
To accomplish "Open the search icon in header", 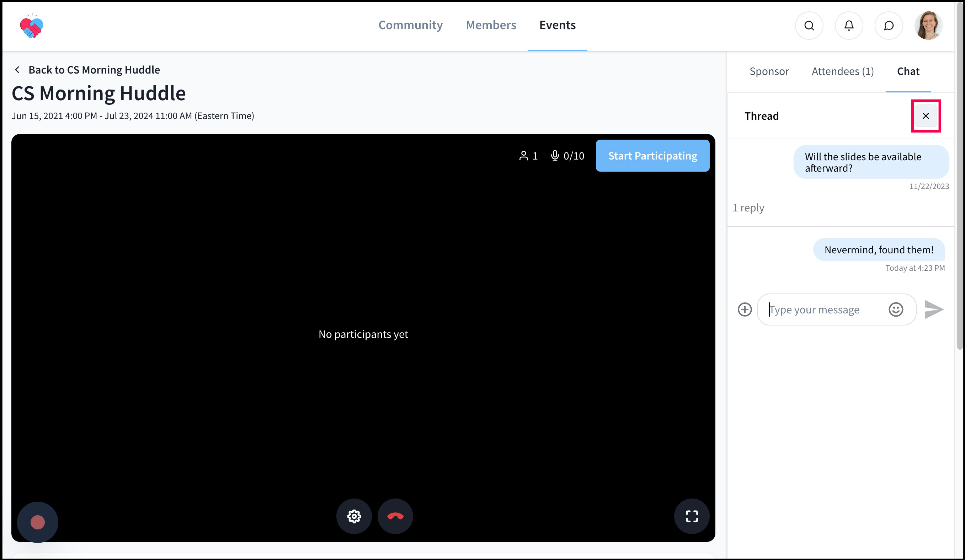I will pyautogui.click(x=809, y=26).
